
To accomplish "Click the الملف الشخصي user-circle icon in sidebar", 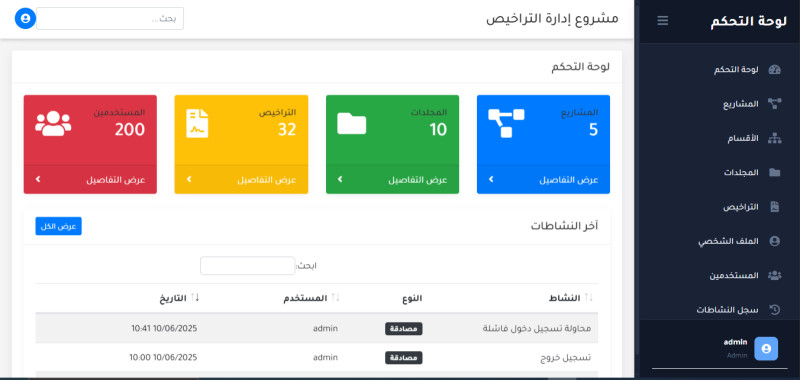I will 774,241.
